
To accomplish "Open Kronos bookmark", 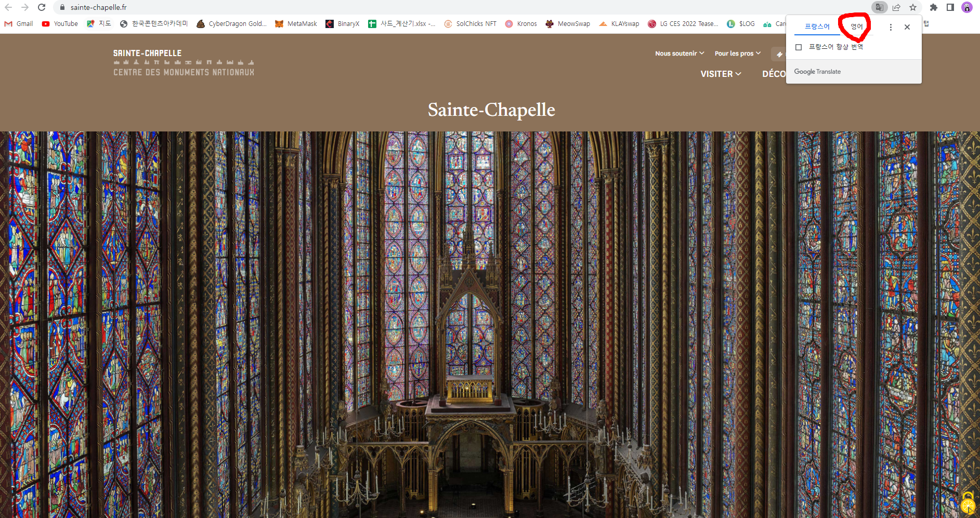I will (521, 24).
